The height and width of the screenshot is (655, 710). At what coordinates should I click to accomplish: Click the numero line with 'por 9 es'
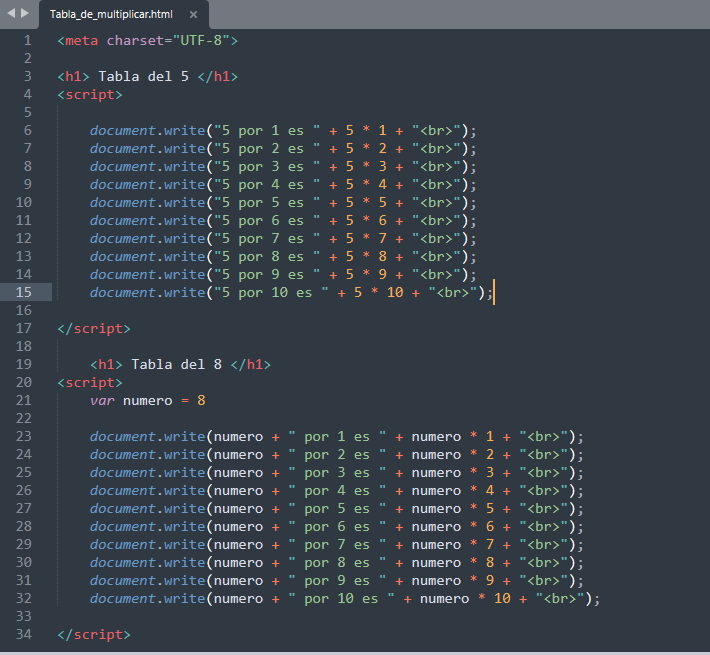point(336,581)
